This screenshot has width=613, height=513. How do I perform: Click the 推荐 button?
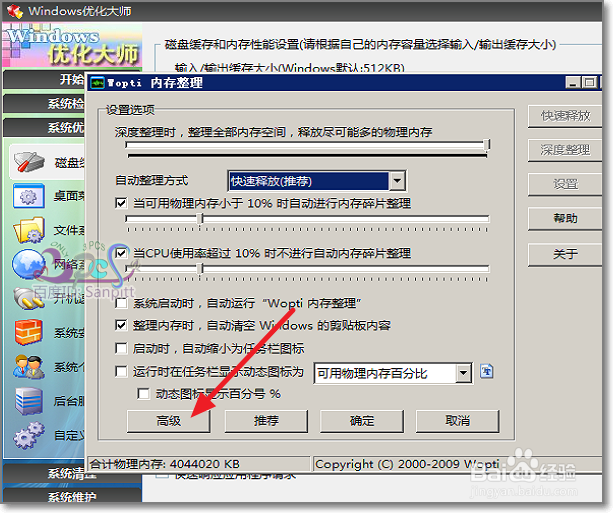click(266, 421)
